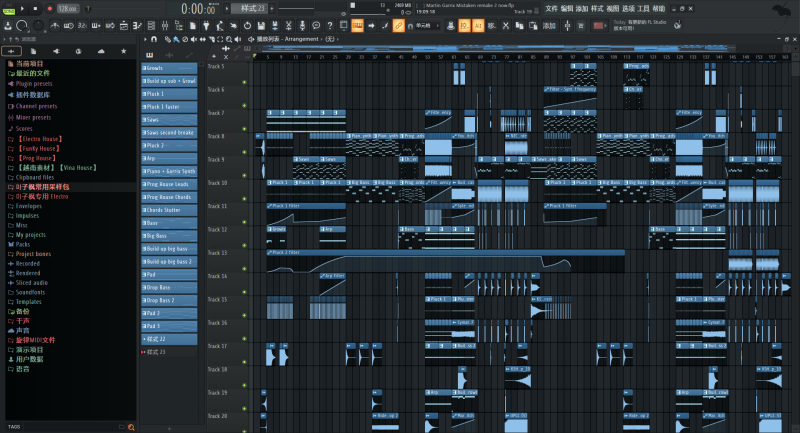Toggle the Track 5 mute light
Viewport: 800px width, 433px height.
[244, 82]
